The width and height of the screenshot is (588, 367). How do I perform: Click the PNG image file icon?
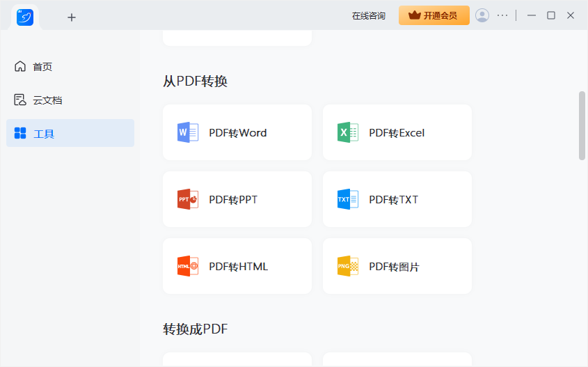pyautogui.click(x=348, y=266)
